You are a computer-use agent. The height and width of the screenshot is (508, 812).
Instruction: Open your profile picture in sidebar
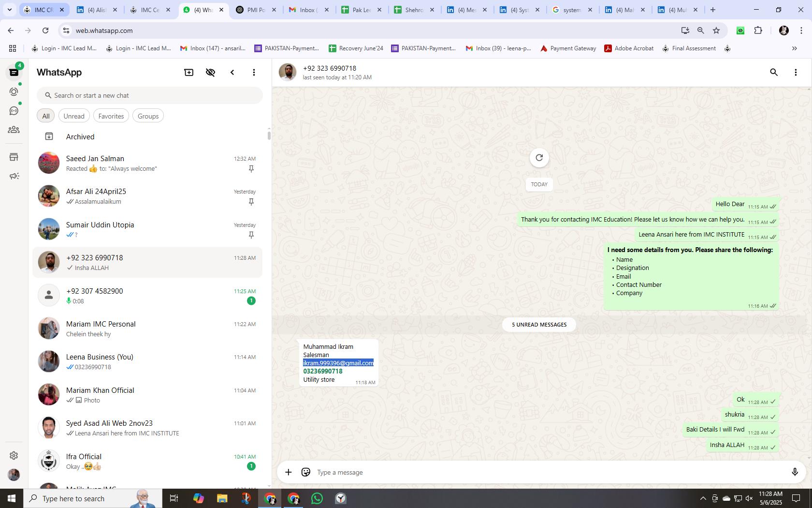[x=14, y=475]
